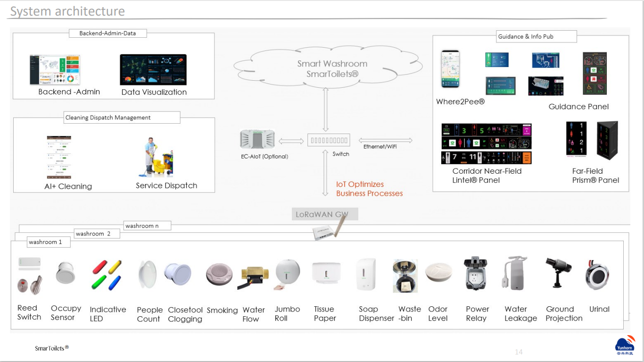The height and width of the screenshot is (362, 644).
Task: Click the AI+ Cleaning app screenshot
Action: point(59,158)
